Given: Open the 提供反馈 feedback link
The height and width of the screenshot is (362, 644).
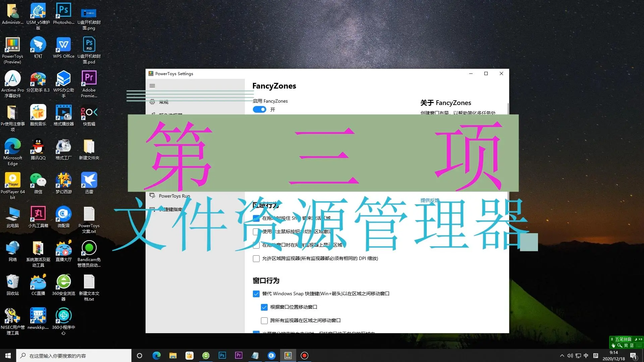Looking at the screenshot, I should (430, 200).
